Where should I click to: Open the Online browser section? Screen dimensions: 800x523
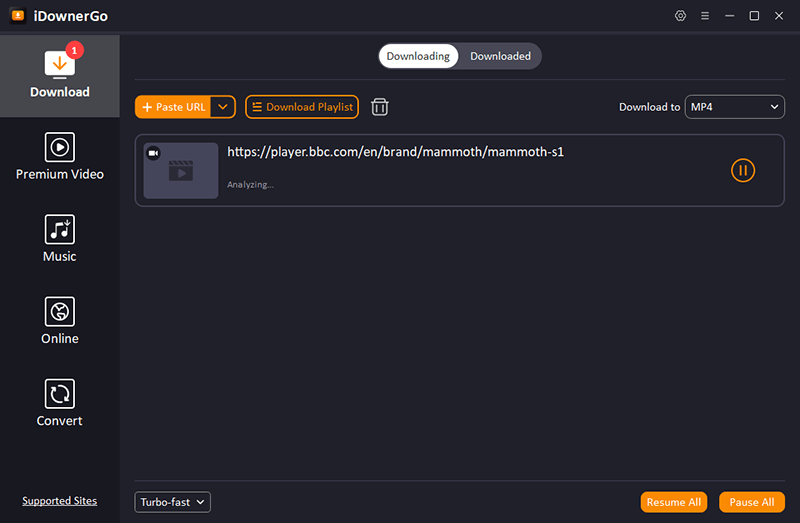pos(59,321)
